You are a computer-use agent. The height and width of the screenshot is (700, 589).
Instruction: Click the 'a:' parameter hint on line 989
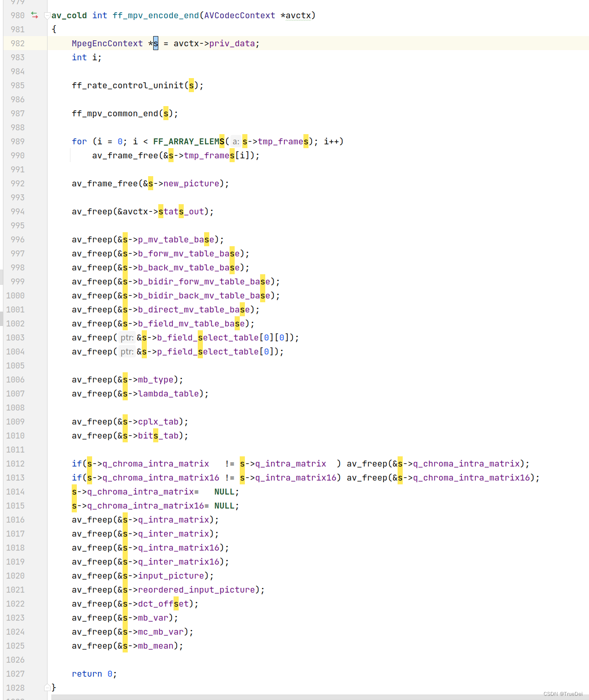click(x=236, y=141)
